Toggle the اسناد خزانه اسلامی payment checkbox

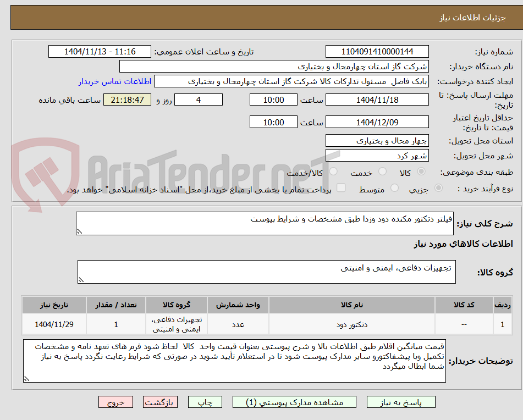pos(341,187)
